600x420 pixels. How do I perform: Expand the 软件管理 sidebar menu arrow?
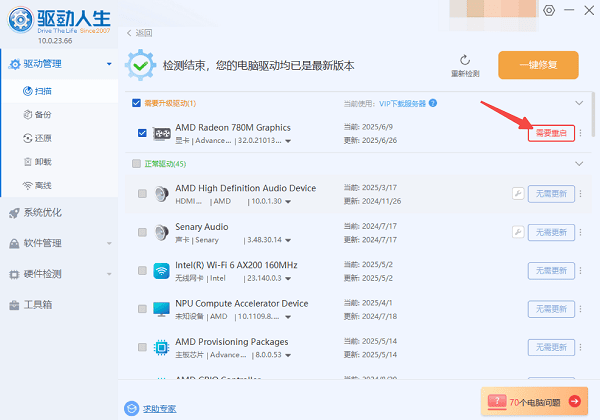click(x=109, y=243)
